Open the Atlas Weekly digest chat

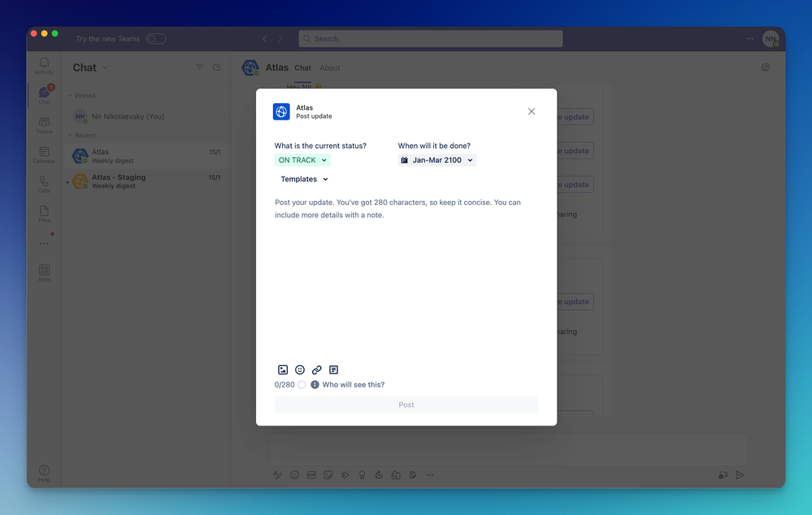(x=146, y=156)
